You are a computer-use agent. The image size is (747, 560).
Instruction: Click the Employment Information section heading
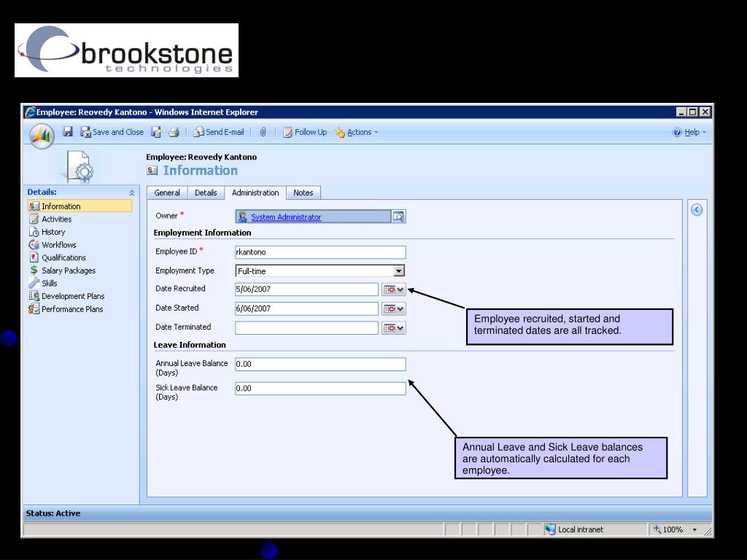point(202,233)
